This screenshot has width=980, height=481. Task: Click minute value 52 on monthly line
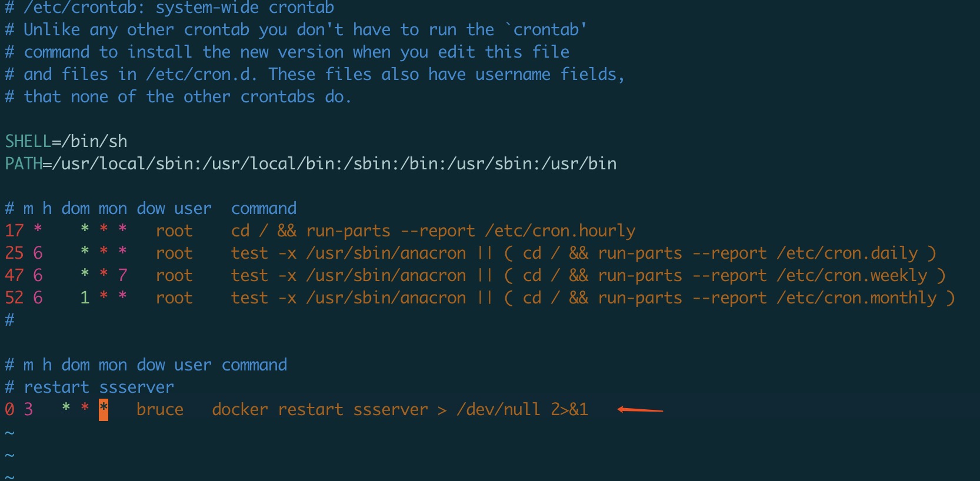tap(14, 298)
